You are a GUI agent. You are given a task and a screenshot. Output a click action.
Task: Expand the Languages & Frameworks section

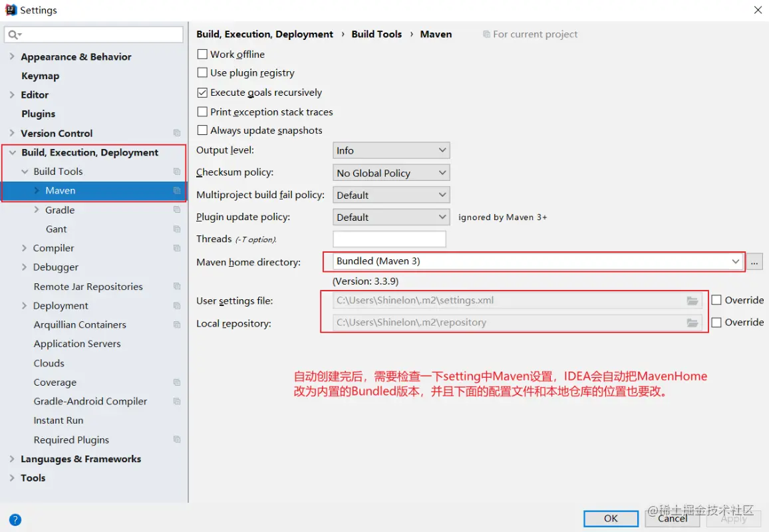click(x=12, y=458)
